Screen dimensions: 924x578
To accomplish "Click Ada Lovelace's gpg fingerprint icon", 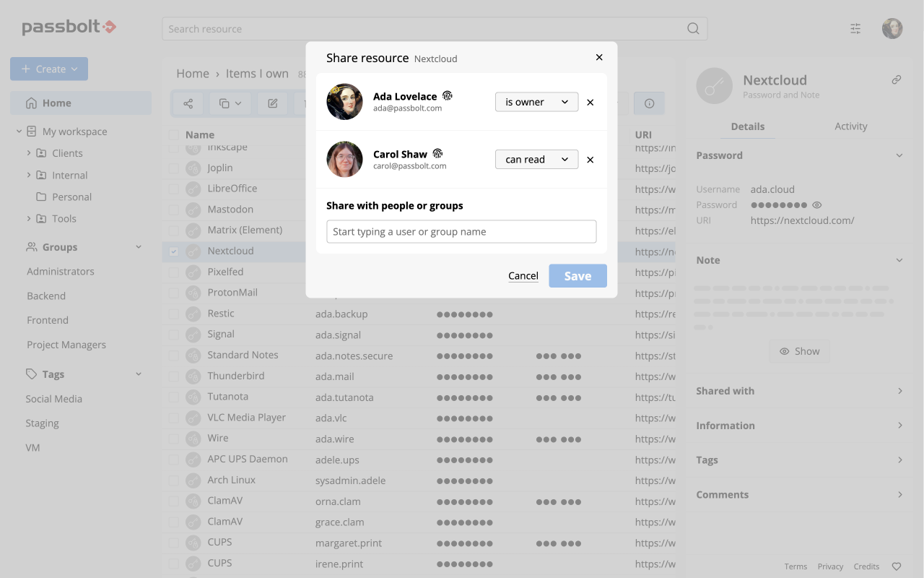I will (x=448, y=95).
